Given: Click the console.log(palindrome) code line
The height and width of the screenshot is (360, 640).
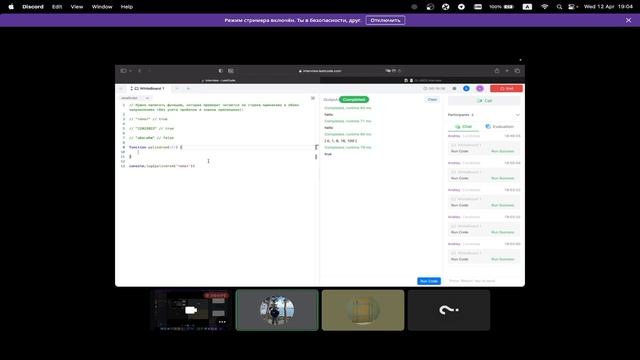Looking at the screenshot, I should pyautogui.click(x=162, y=166).
